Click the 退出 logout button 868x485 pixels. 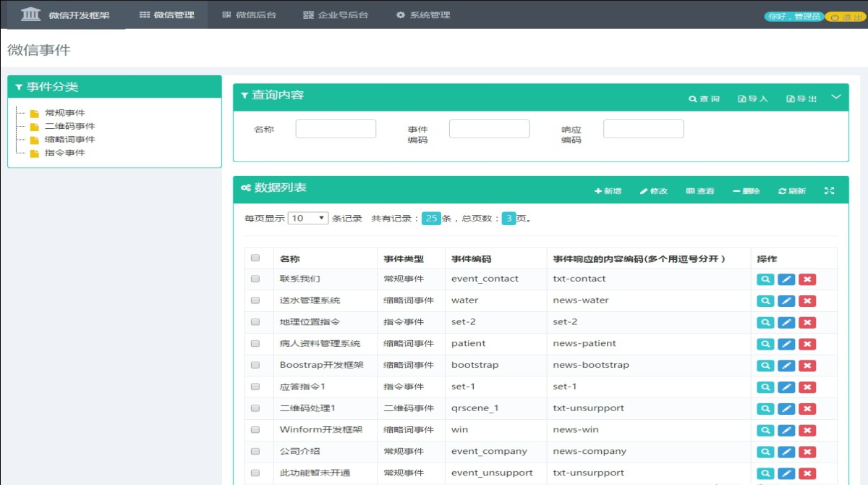(845, 16)
